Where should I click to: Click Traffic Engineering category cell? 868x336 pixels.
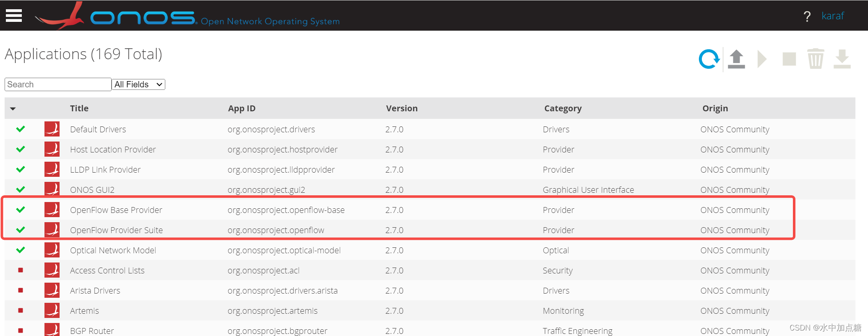click(577, 331)
